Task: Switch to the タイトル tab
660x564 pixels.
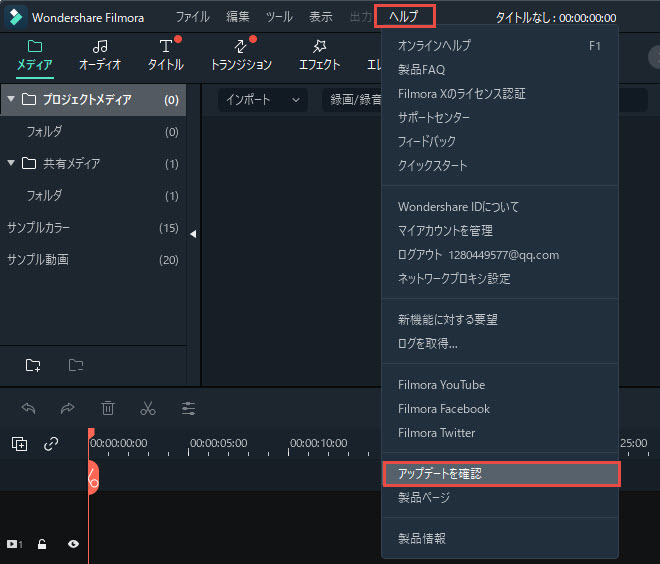Action: coord(166,56)
